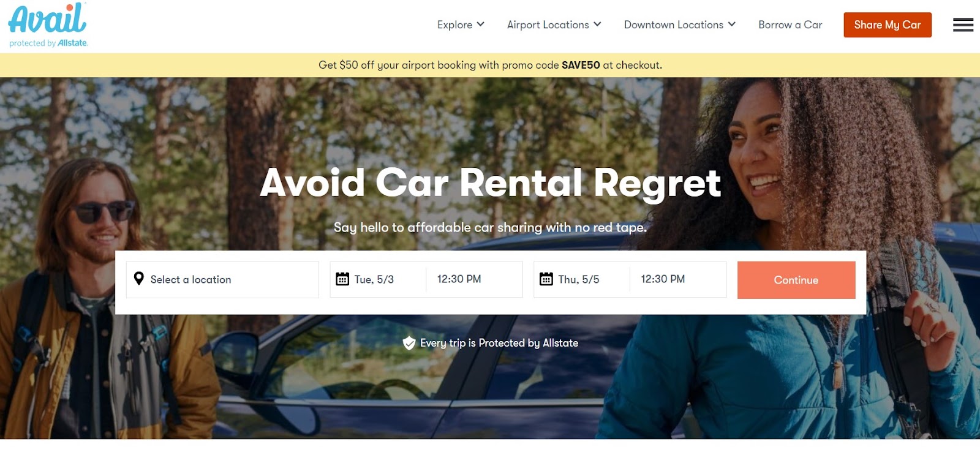The image size is (980, 463).
Task: Change the pickup time 12:30 PM
Action: coord(474,279)
